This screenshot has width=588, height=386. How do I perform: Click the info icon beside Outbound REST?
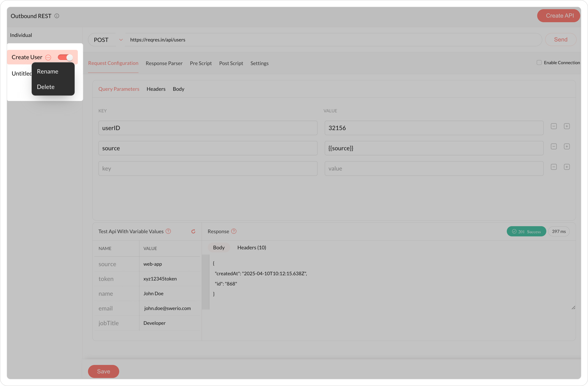(57, 16)
